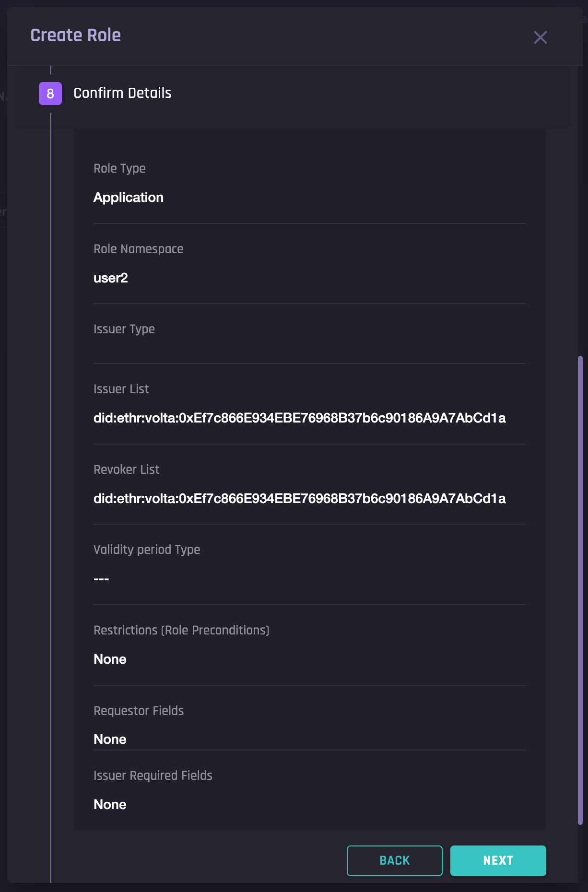588x892 pixels.
Task: Click the Role Type label
Action: pos(119,169)
